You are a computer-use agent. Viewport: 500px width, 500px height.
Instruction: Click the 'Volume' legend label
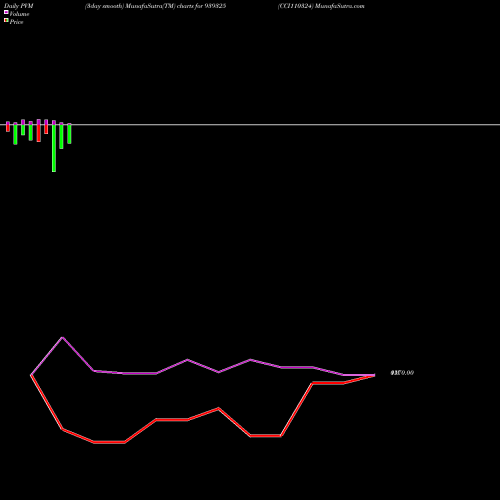(19, 14)
